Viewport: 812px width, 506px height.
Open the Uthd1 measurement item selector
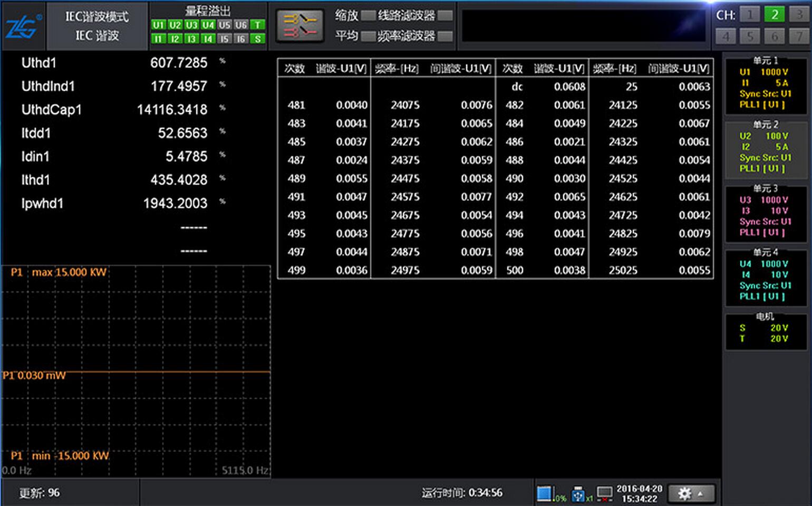39,63
